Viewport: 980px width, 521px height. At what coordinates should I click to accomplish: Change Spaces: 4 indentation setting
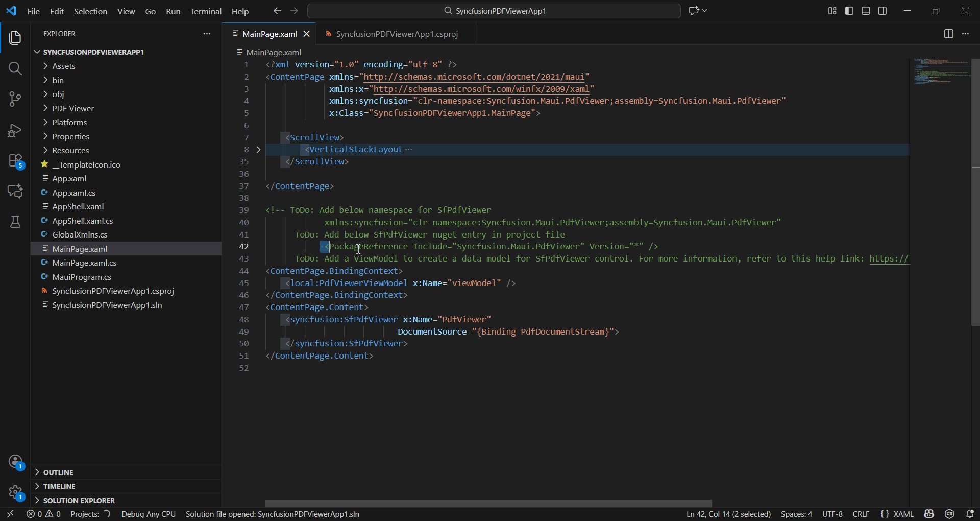coord(796,514)
